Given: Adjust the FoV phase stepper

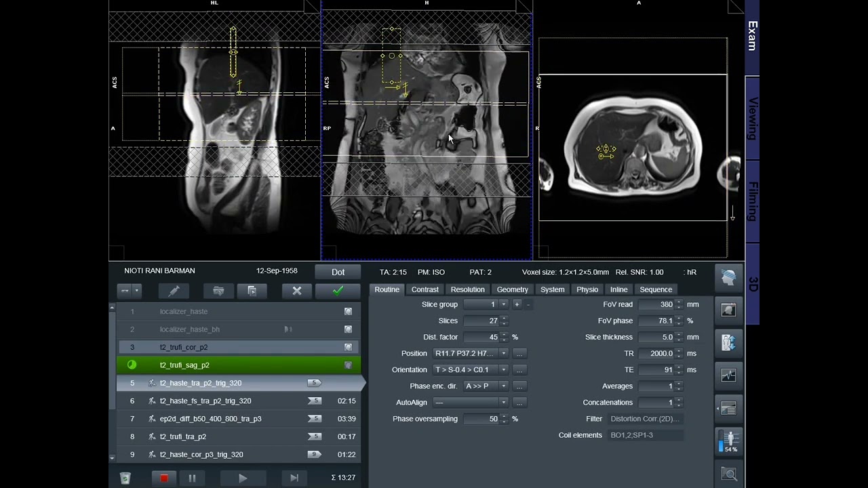Looking at the screenshot, I should pos(679,321).
